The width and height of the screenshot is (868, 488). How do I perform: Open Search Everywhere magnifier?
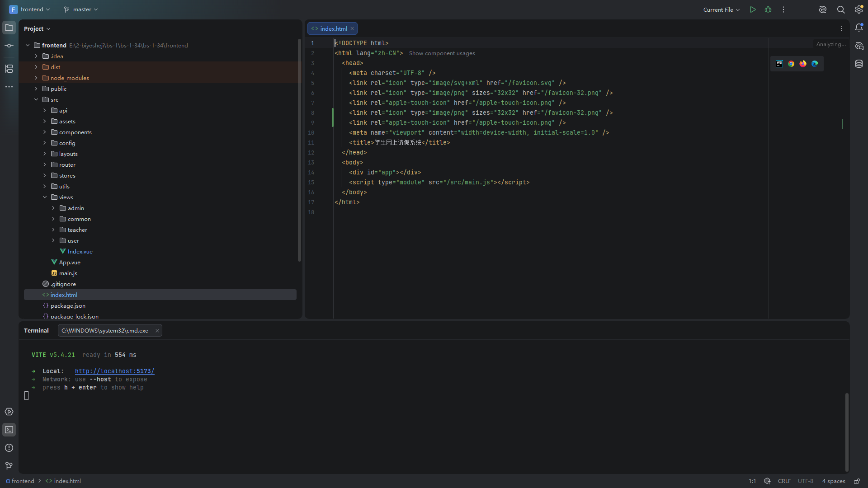point(841,9)
